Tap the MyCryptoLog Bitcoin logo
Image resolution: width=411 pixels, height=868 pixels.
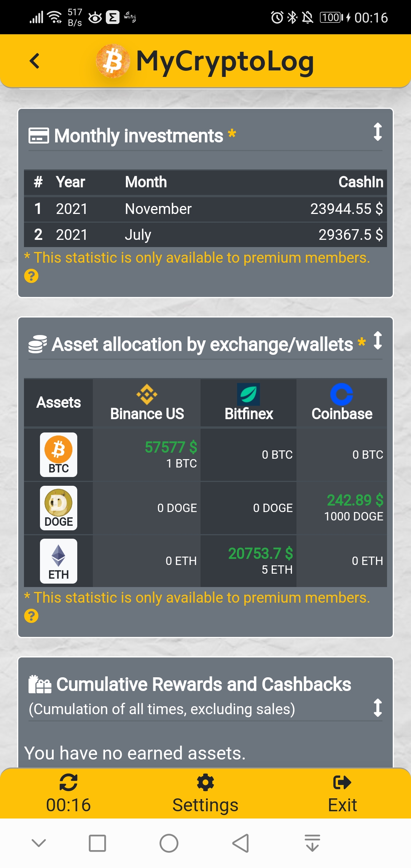(x=113, y=61)
